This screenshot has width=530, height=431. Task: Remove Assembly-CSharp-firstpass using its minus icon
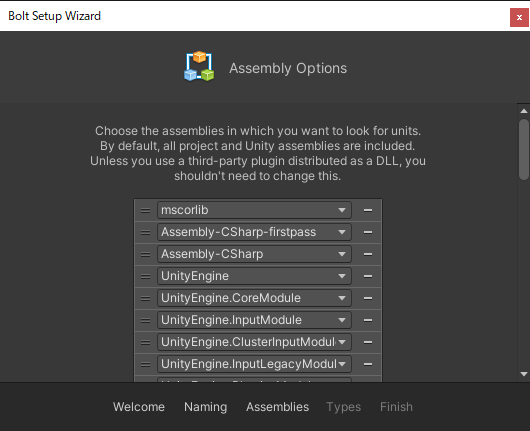click(368, 232)
